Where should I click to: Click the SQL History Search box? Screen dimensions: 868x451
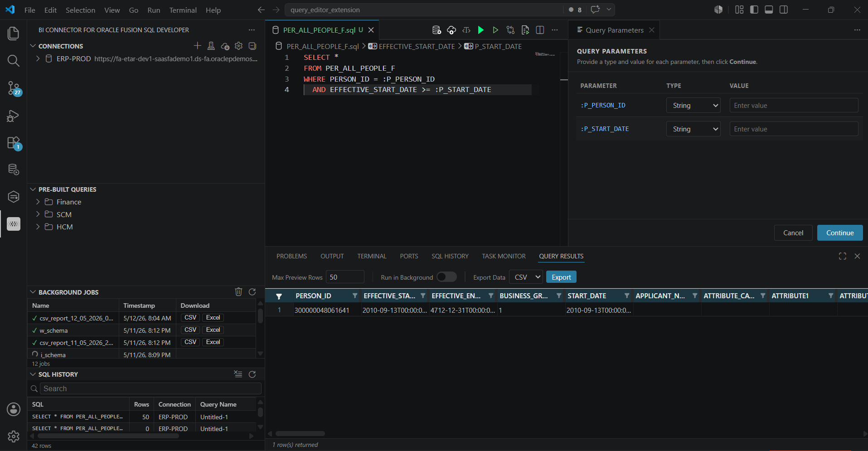click(150, 388)
